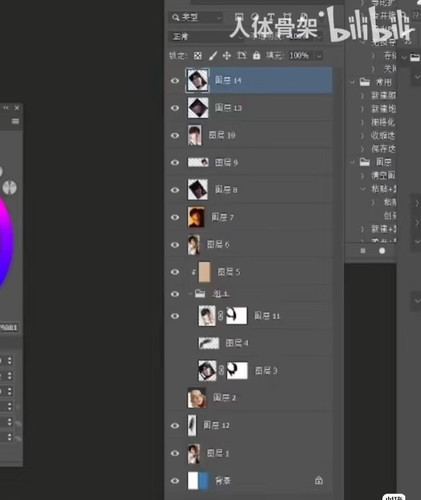The height and width of the screenshot is (500, 421).
Task: Click the record circle in Actions panel
Action: pos(382,251)
